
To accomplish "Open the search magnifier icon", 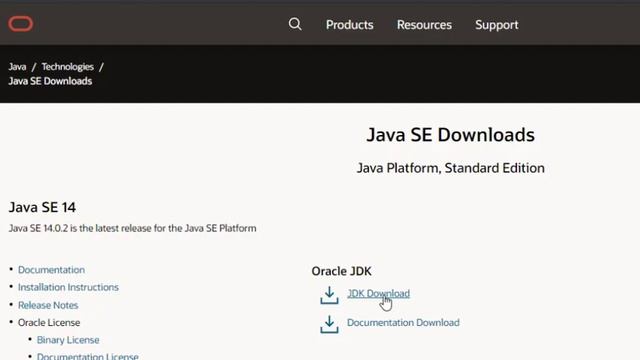I will click(x=295, y=24).
